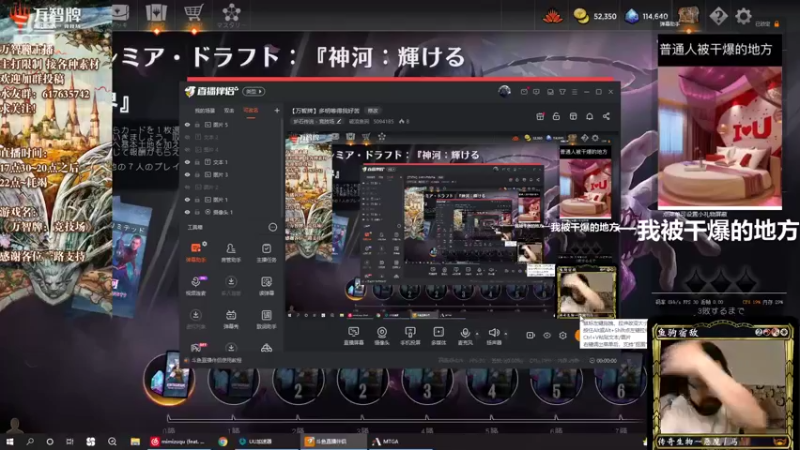Viewport: 800px width, 450px height.
Task: Add a new scene with plus button
Action: click(x=277, y=110)
